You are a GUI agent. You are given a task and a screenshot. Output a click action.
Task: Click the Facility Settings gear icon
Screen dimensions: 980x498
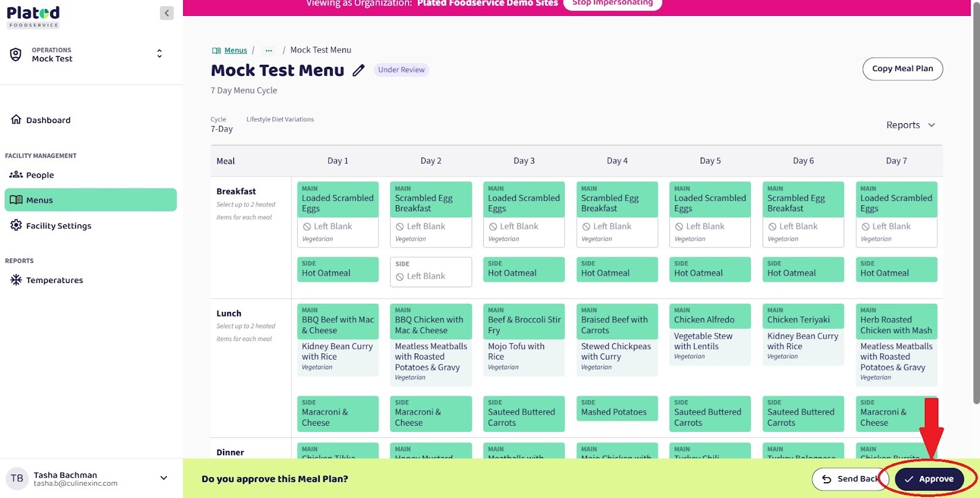pos(16,225)
